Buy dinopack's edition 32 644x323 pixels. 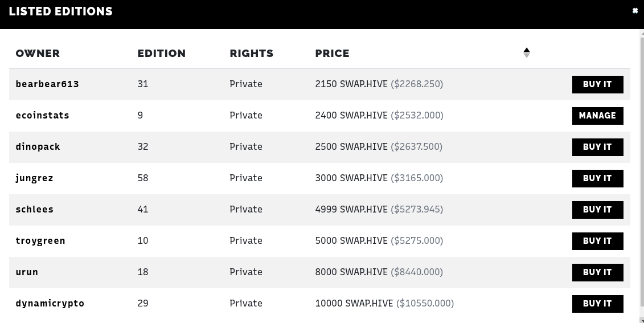tap(597, 147)
